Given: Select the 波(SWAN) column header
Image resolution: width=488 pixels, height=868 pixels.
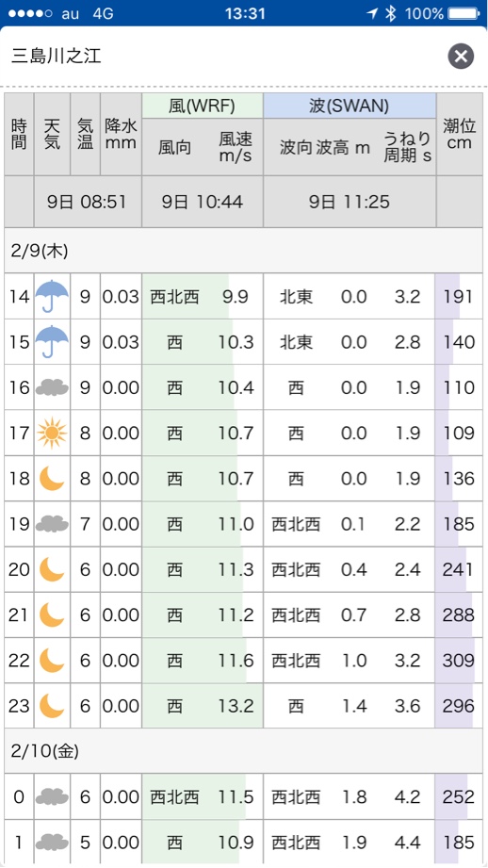Looking at the screenshot, I should click(x=350, y=106).
